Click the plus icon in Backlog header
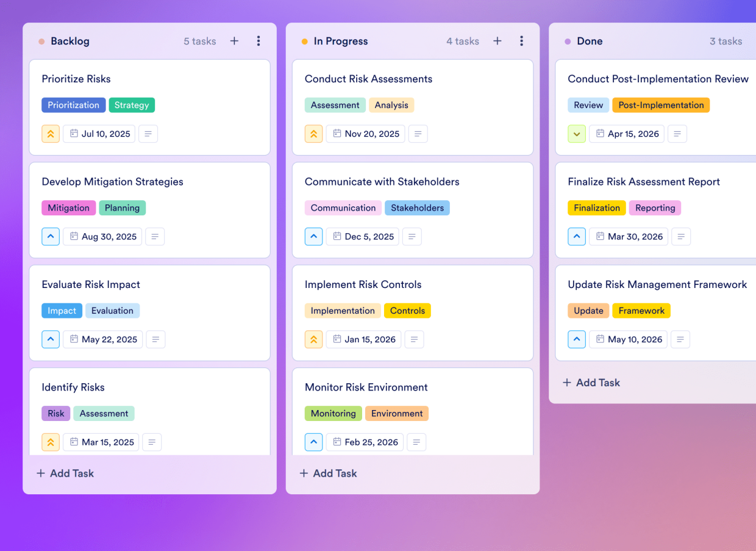The height and width of the screenshot is (551, 756). click(234, 41)
